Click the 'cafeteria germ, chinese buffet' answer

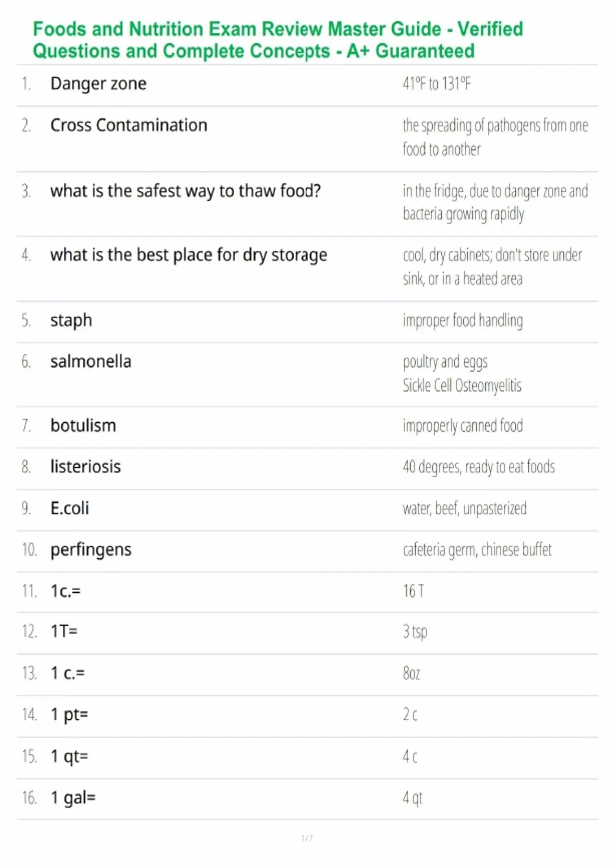(477, 550)
